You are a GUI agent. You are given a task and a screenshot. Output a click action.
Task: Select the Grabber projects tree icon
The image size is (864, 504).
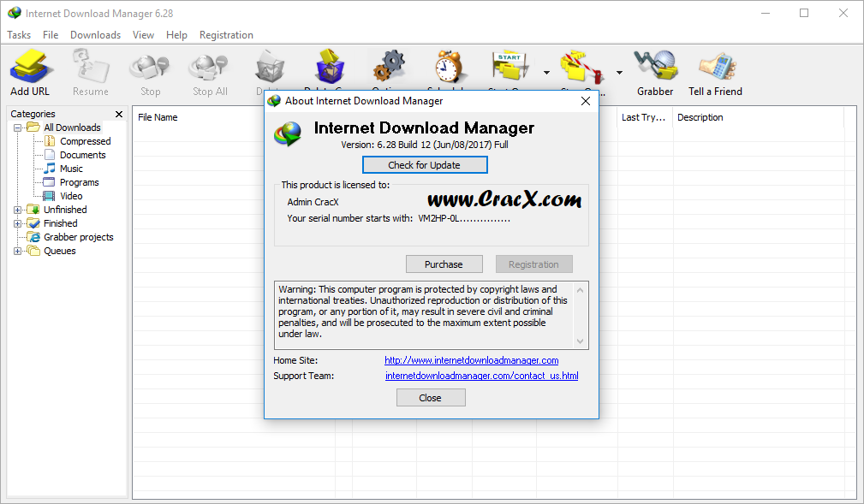tap(34, 237)
